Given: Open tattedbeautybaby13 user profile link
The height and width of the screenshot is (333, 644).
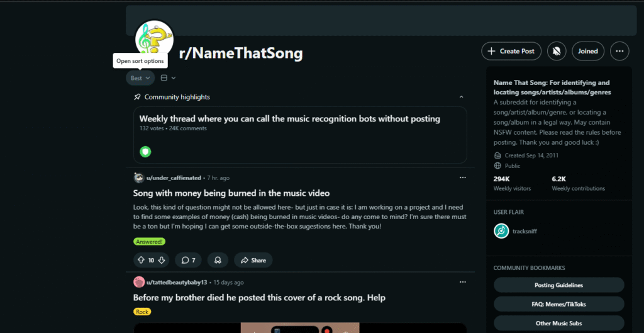Looking at the screenshot, I should click(x=177, y=282).
